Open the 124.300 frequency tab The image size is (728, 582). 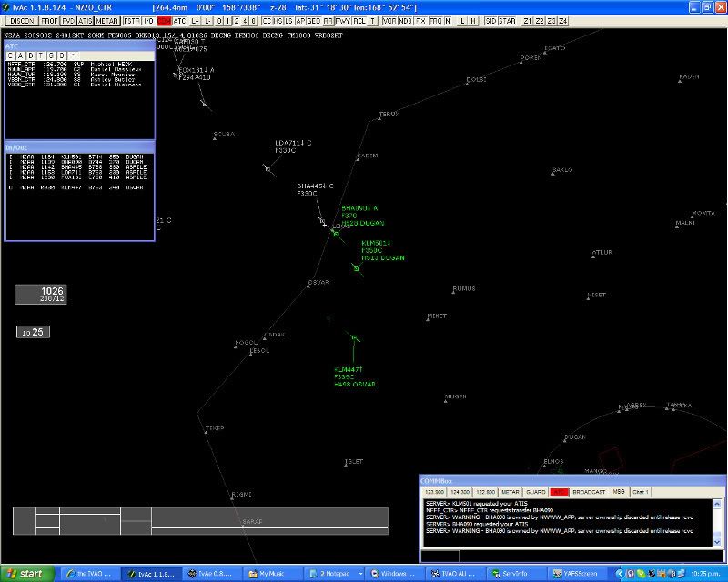coord(461,492)
